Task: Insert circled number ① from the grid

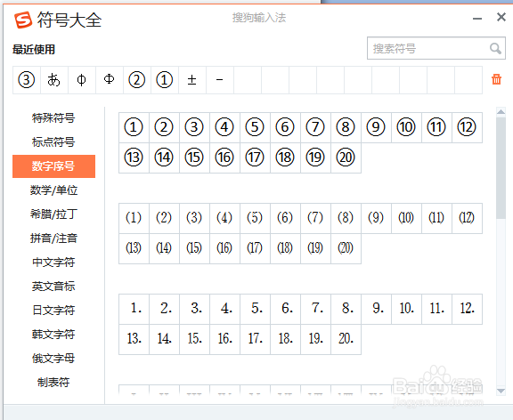Action: coord(134,127)
